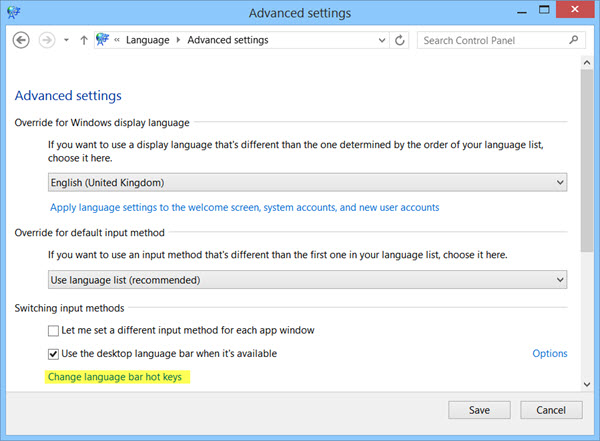Select the Language breadcrumb in address bar
The height and width of the screenshot is (441, 600).
[x=147, y=40]
